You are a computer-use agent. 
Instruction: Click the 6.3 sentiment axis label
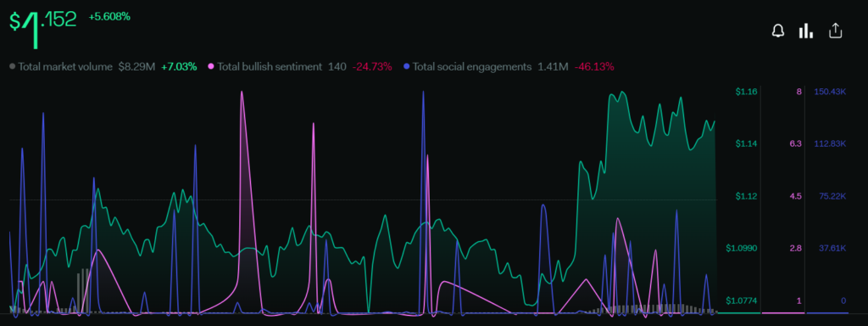[x=796, y=143]
